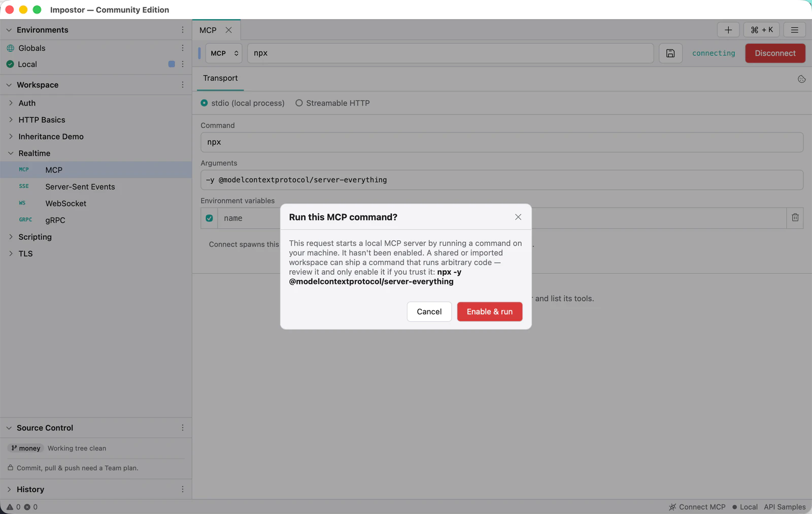
Task: Click the Enable & run button
Action: coord(490,312)
